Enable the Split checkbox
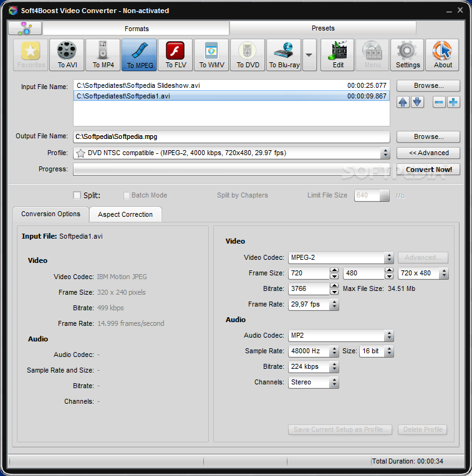 (x=77, y=195)
